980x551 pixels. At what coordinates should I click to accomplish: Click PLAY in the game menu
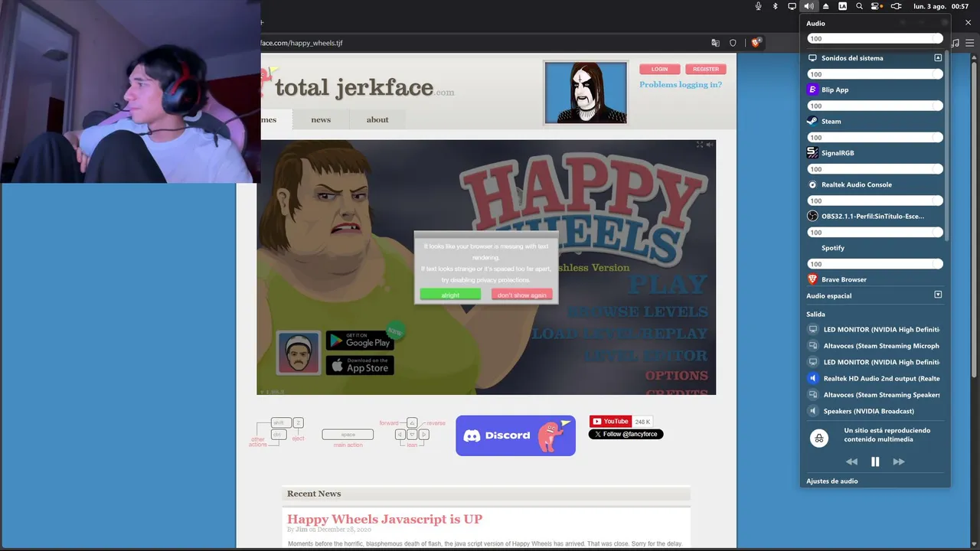[668, 285]
